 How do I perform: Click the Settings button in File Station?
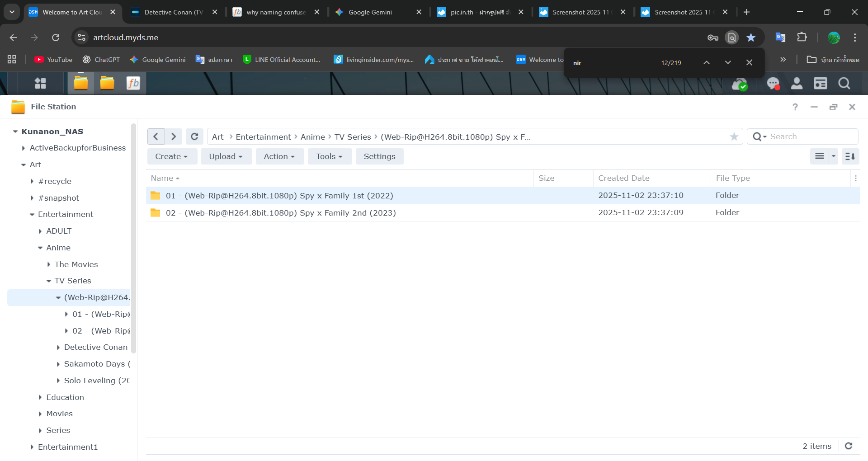click(x=379, y=156)
